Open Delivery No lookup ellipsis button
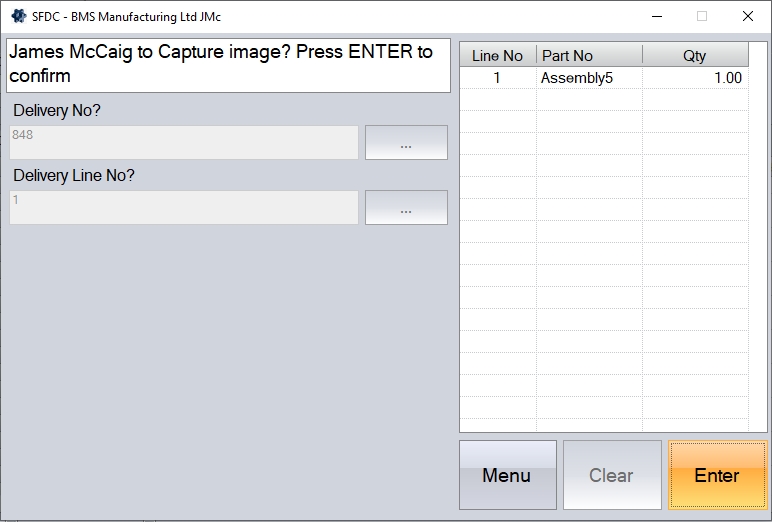 [x=406, y=143]
